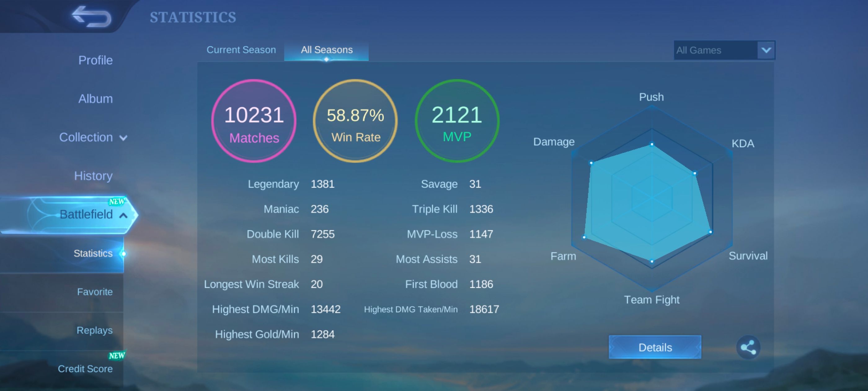Open History from sidebar

(x=93, y=176)
